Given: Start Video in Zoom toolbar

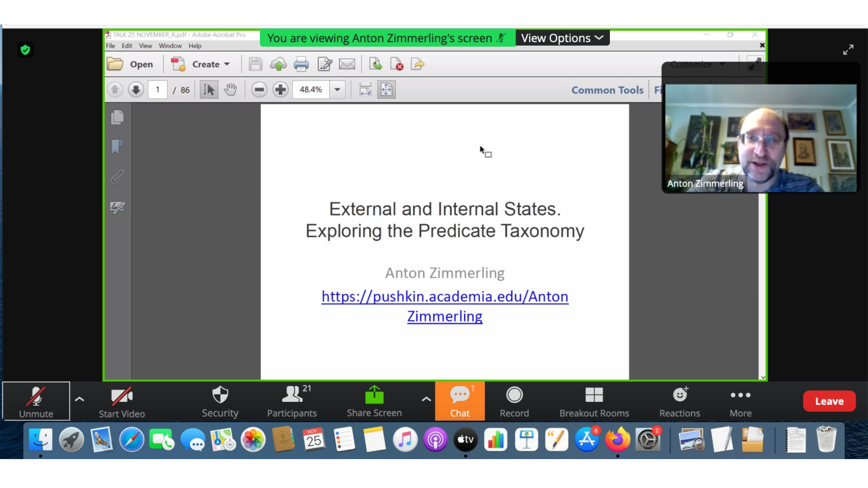Looking at the screenshot, I should coord(122,401).
